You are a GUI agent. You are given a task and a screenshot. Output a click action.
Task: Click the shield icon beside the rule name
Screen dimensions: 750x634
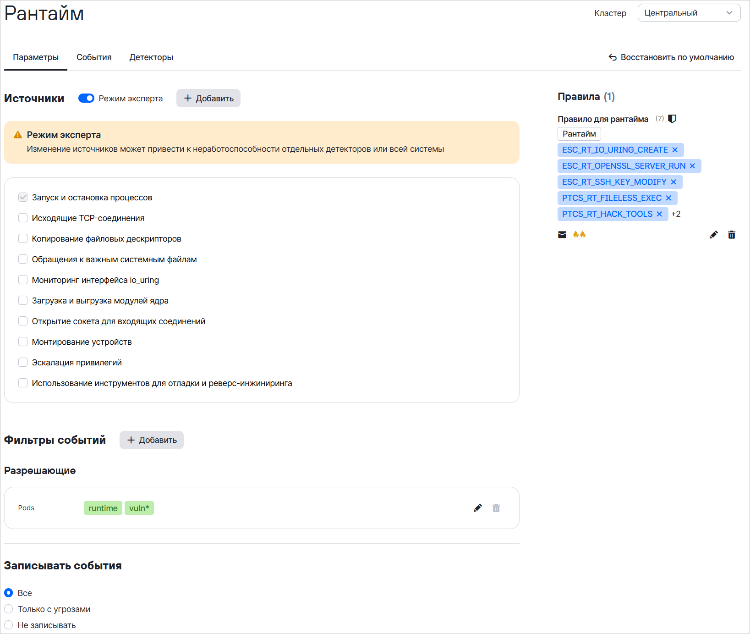(672, 119)
